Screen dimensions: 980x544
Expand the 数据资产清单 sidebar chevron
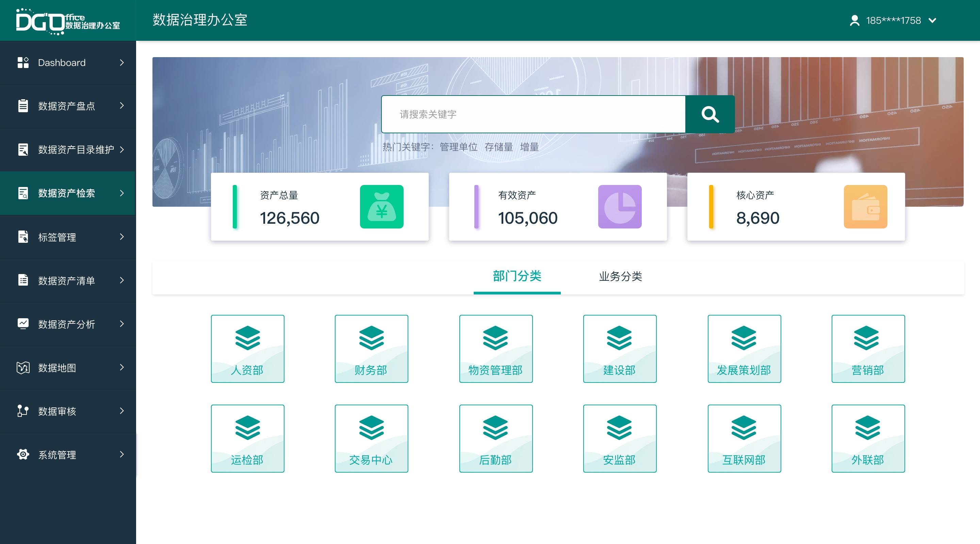pyautogui.click(x=122, y=280)
